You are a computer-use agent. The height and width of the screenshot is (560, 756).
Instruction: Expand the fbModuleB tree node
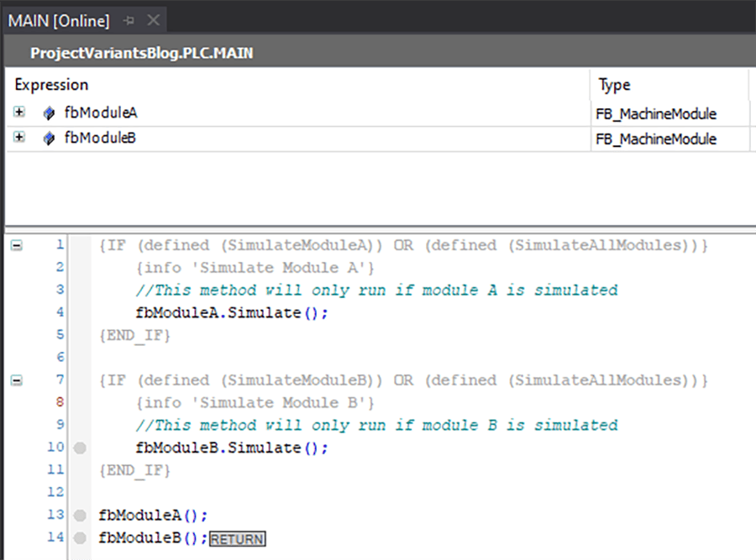(19, 138)
